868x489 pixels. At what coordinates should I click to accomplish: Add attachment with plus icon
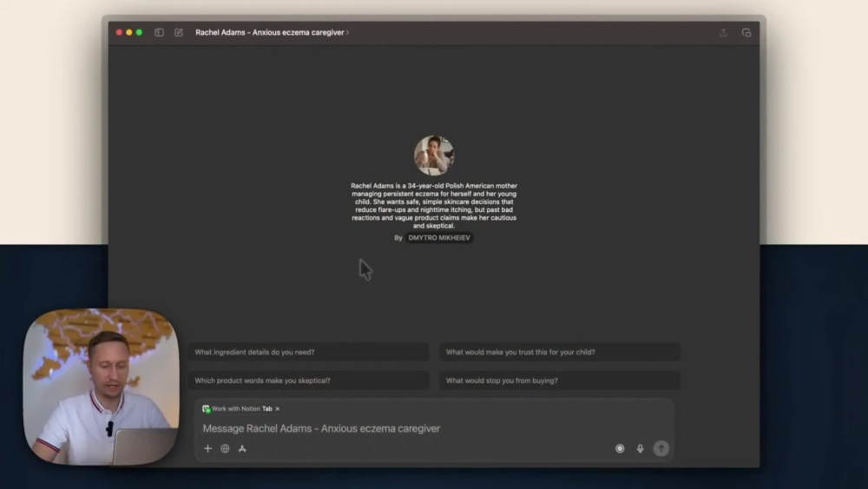(208, 448)
